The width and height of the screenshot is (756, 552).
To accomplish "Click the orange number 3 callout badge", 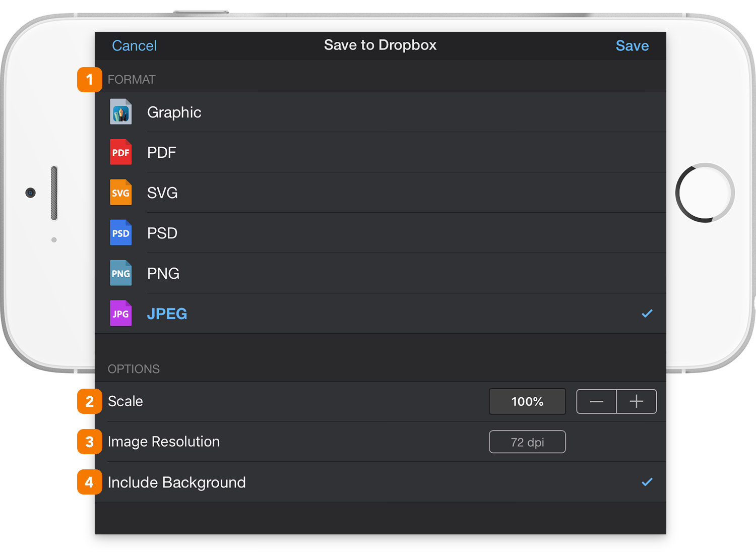I will click(x=90, y=442).
